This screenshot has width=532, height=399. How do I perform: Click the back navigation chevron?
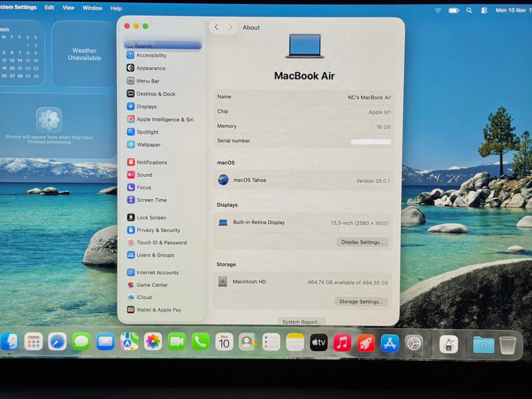tap(216, 27)
